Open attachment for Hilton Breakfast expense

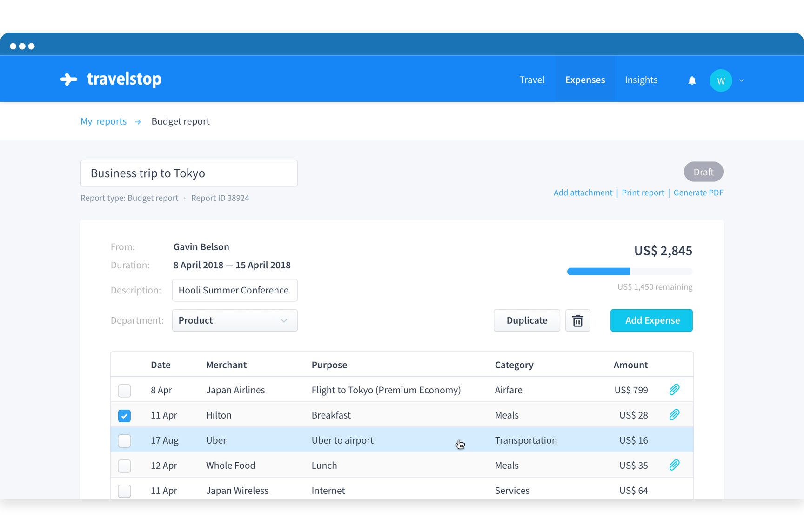[674, 415]
